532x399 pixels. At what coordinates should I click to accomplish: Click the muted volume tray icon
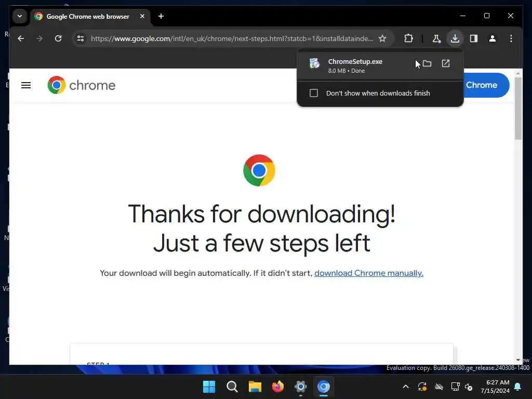pos(469,387)
